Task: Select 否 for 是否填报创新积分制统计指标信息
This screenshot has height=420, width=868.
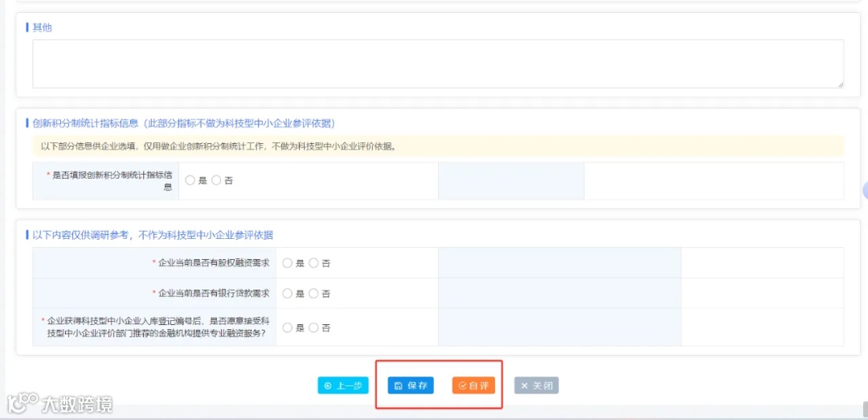Action: click(x=216, y=181)
